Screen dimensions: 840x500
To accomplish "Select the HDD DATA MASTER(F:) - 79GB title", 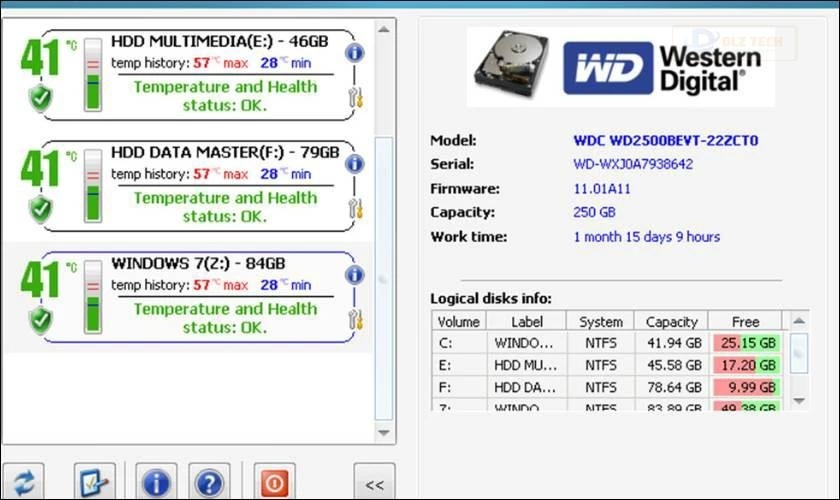I will 226,152.
